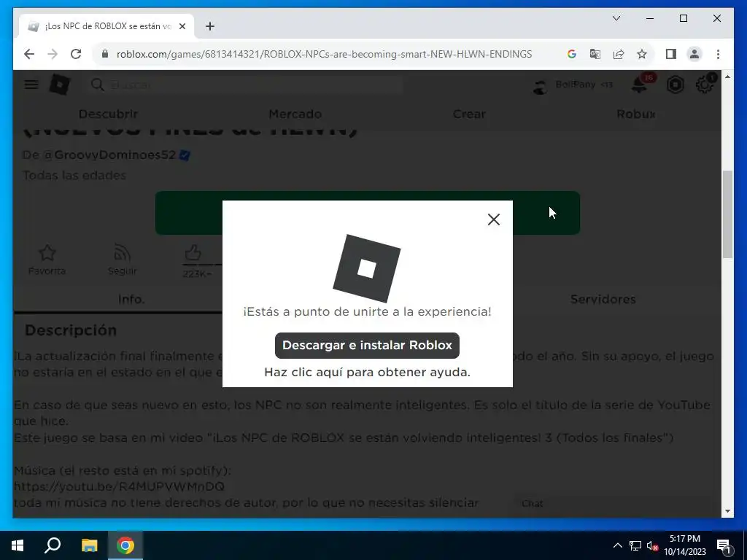Viewport: 747px width, 560px height.
Task: Switch to the Servidores tab
Action: click(x=603, y=299)
